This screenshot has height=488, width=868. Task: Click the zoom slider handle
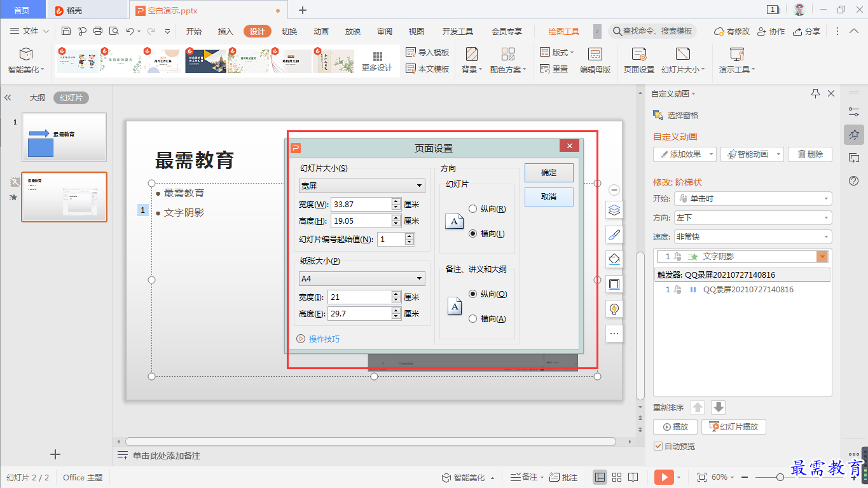[780, 477]
